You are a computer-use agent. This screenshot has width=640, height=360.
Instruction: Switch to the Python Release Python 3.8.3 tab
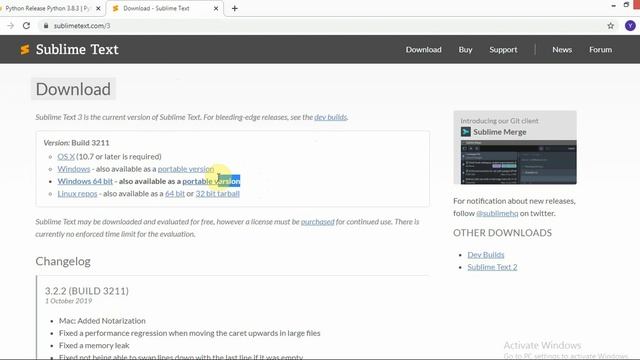(47, 8)
